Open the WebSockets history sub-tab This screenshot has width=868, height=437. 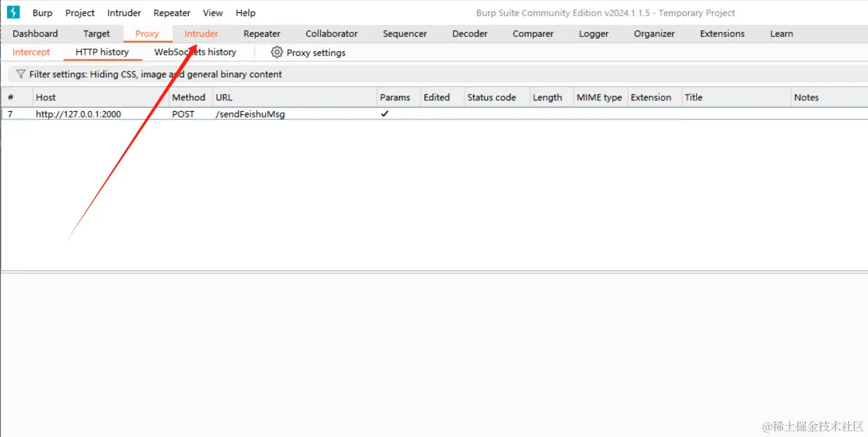195,52
